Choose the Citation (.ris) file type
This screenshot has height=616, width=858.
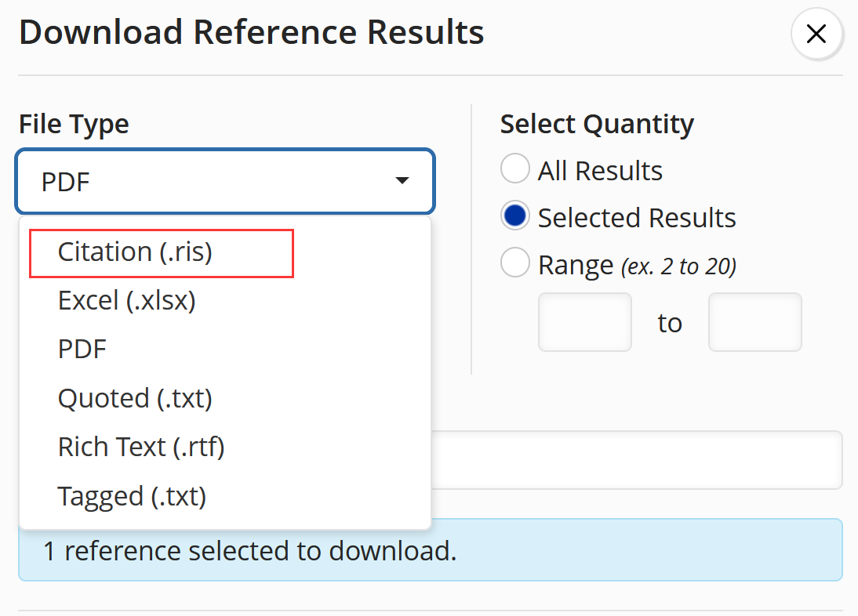[135, 252]
